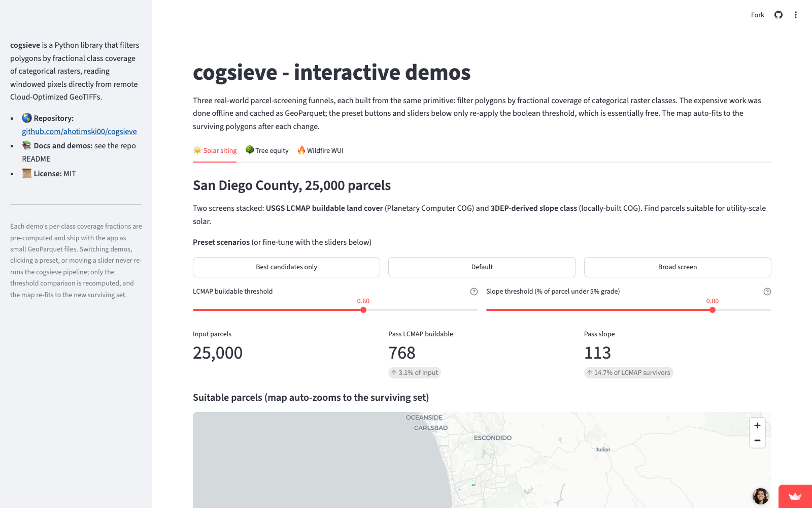Click the Input parcels value 25,000
The image size is (812, 508).
click(x=218, y=353)
